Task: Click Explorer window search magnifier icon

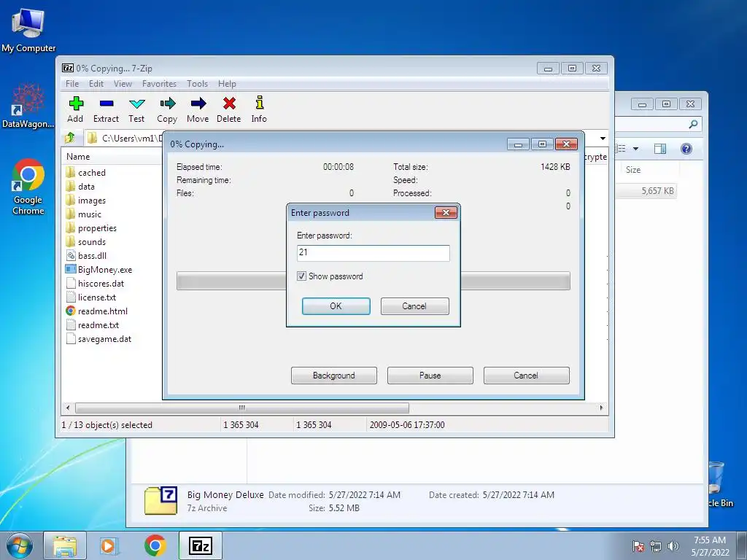Action: coord(693,124)
